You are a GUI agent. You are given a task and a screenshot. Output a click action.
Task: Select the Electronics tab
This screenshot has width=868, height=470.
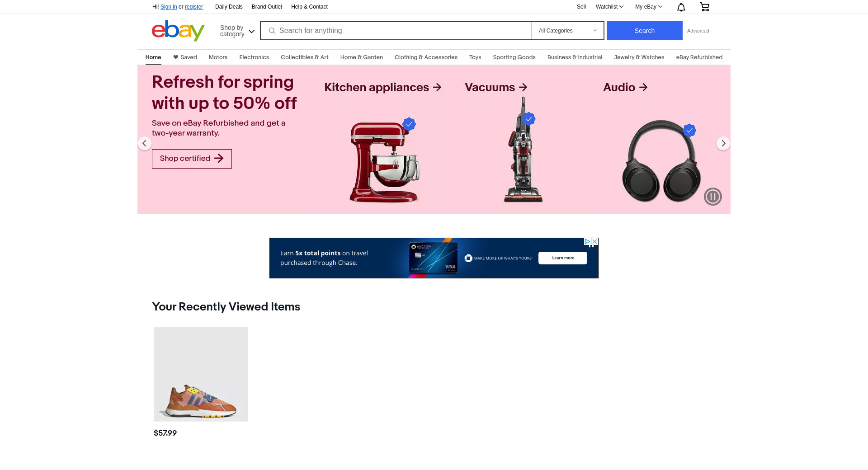click(254, 57)
